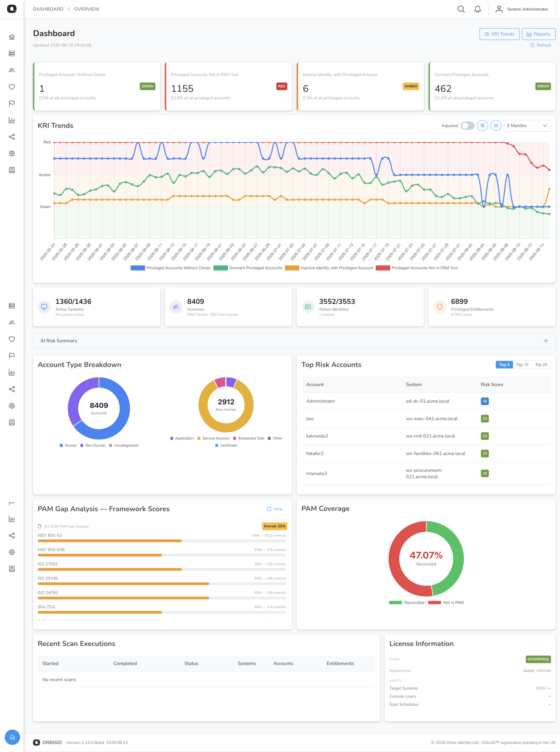Toggle the Adjusted switch in KRI Trends
Screen dimensions: 560x752
point(467,125)
